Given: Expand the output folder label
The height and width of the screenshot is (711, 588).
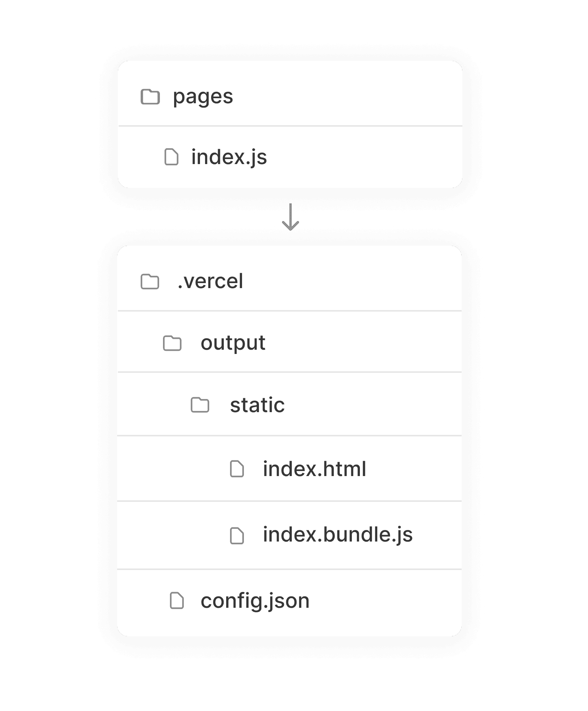Looking at the screenshot, I should click(233, 343).
